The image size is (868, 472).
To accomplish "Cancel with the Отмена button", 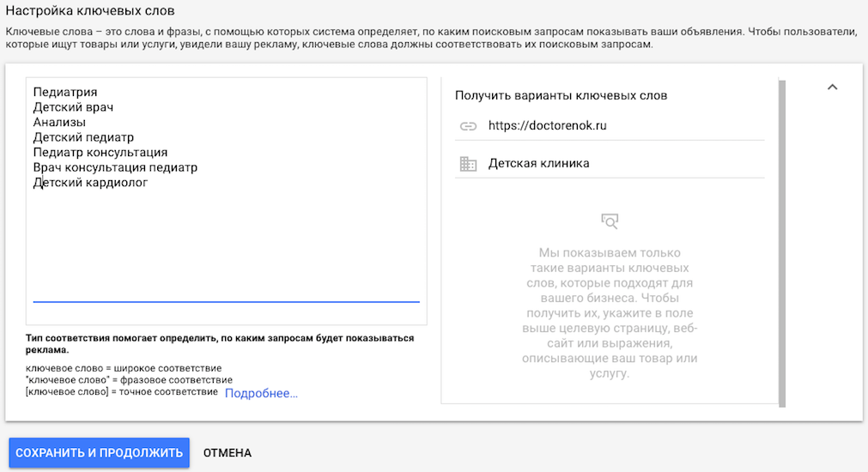I will [x=228, y=452].
